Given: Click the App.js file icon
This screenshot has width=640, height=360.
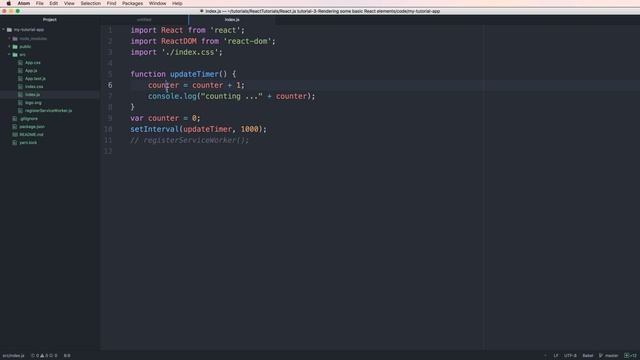Looking at the screenshot, I should pos(20,71).
